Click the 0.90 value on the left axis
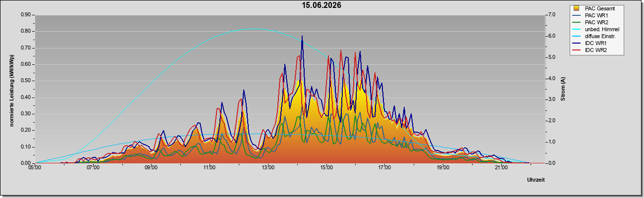The height and width of the screenshot is (198, 644). (26, 15)
